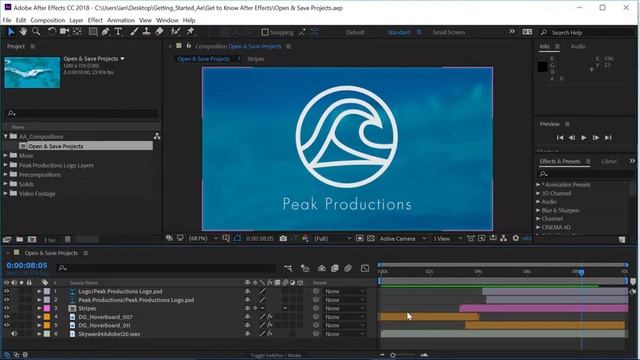Select the Rotation tool
This screenshot has width=640, height=360.
point(52,31)
